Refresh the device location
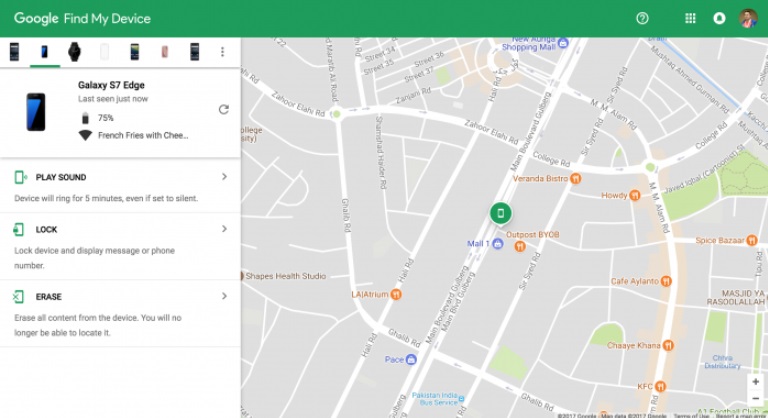The height and width of the screenshot is (418, 768). coord(224,109)
